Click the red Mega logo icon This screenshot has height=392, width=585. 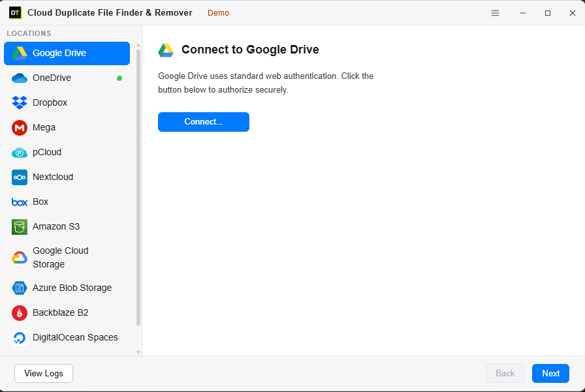tap(20, 127)
